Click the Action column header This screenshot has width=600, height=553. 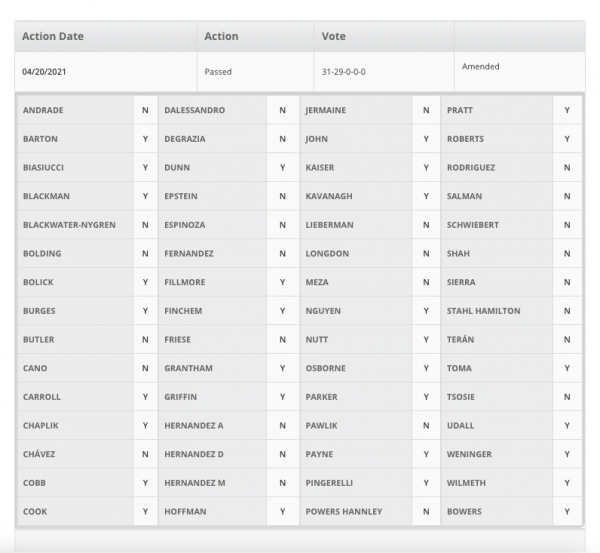pos(256,36)
